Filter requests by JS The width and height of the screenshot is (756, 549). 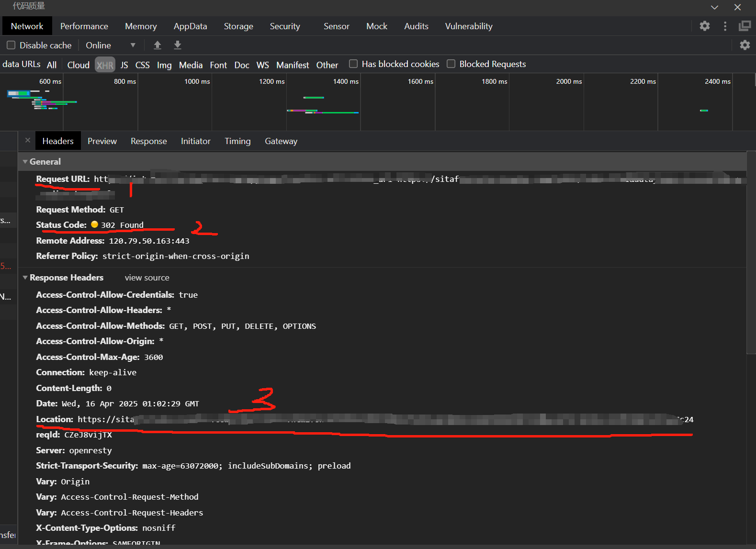coord(124,65)
